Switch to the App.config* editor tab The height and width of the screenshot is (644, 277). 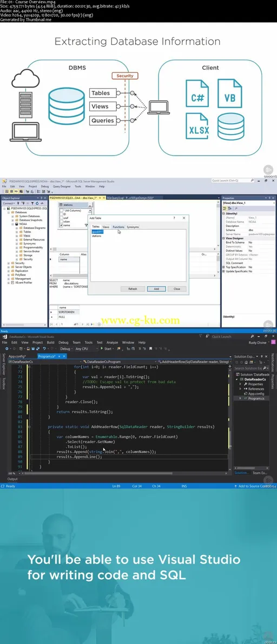point(17,356)
